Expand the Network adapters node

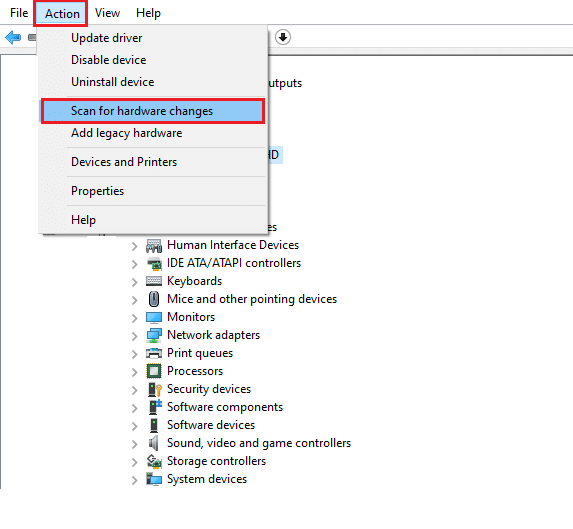click(134, 336)
